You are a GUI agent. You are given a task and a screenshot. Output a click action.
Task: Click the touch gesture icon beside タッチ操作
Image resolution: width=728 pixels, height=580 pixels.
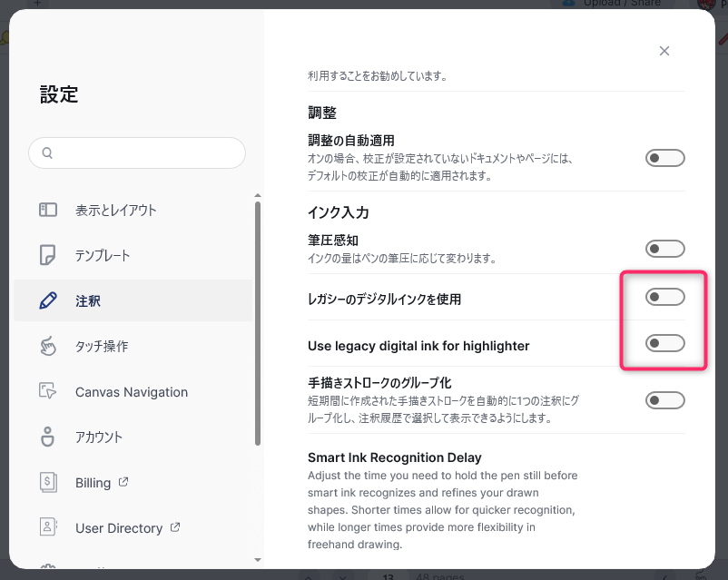click(48, 346)
